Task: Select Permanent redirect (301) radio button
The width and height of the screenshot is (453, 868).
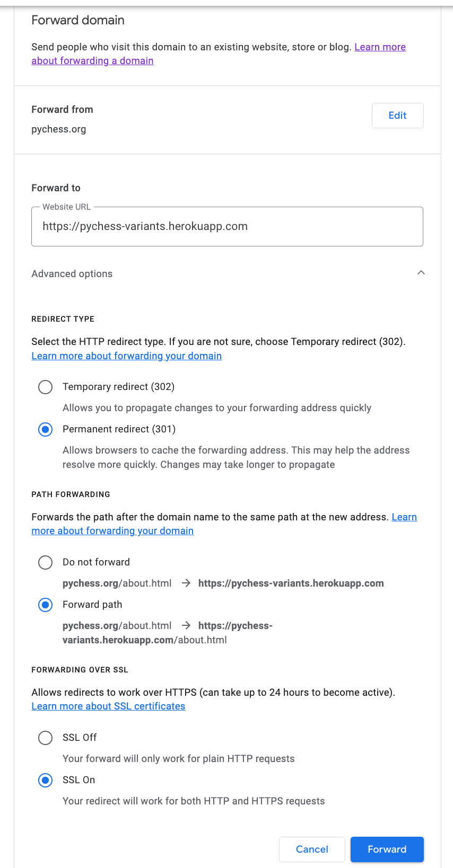Action: pos(46,429)
